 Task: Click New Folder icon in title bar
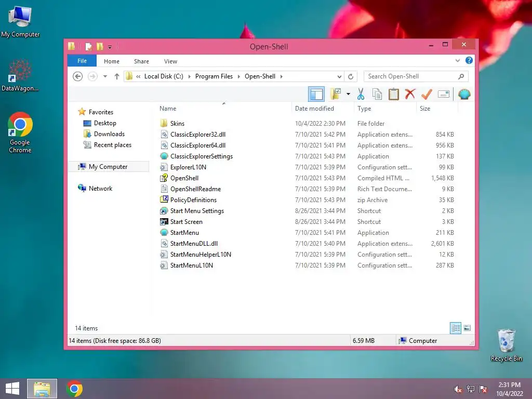pyautogui.click(x=100, y=46)
